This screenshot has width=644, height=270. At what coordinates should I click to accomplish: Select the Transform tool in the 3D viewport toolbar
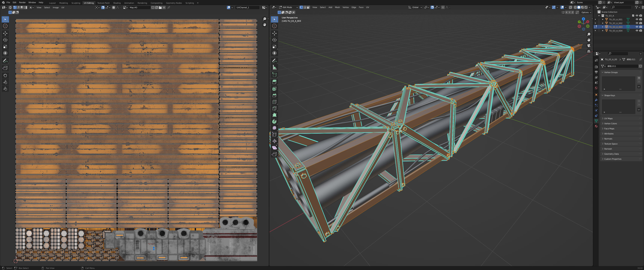tap(274, 53)
